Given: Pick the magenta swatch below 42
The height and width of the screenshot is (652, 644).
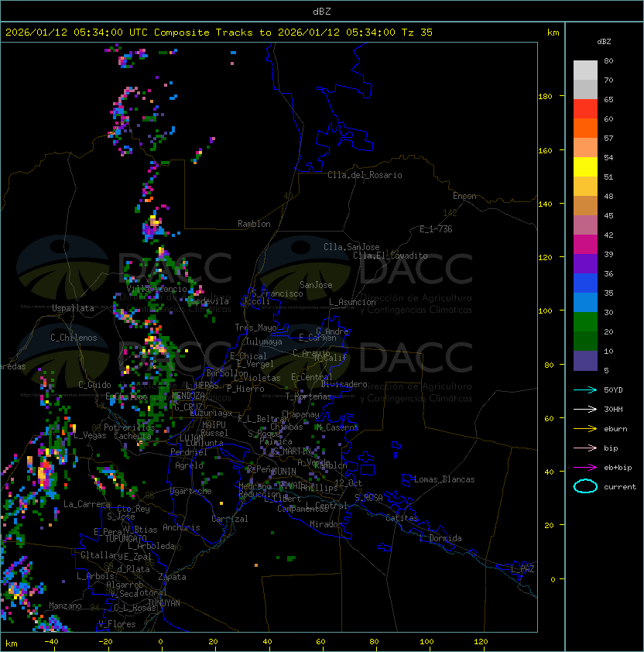Looking at the screenshot, I should click(x=585, y=245).
